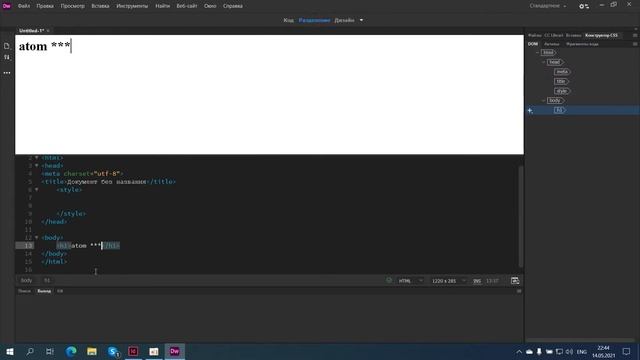The width and height of the screenshot is (640, 360).
Task: Switch to the Активы panel tab
Action: [552, 44]
